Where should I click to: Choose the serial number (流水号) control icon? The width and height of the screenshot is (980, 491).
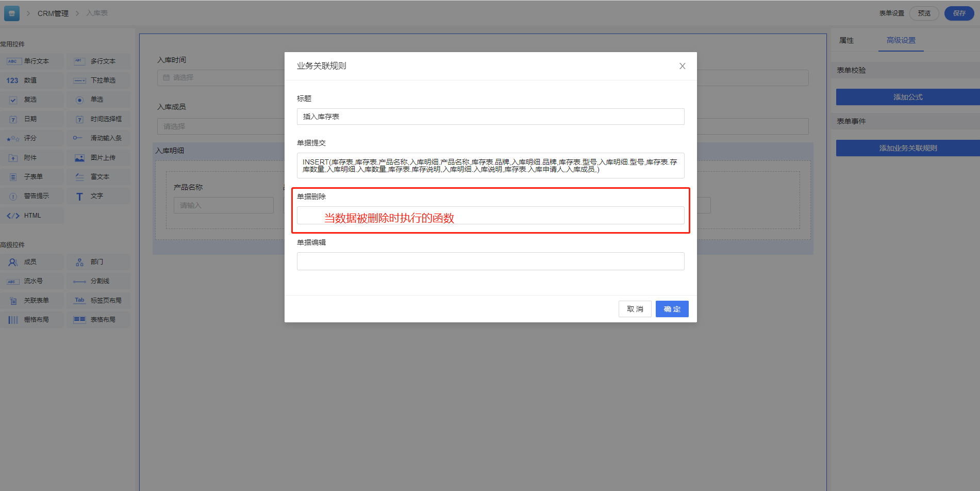pyautogui.click(x=13, y=282)
